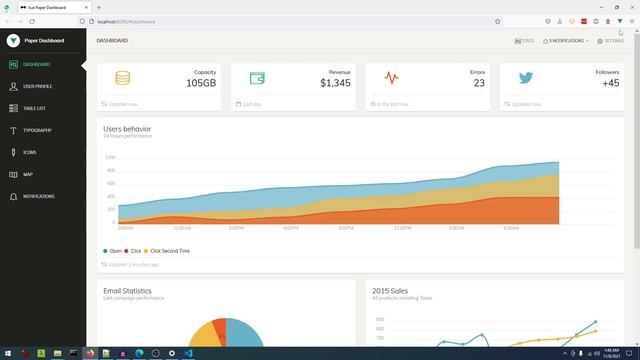Click the Dashboard navbar title
Viewport: 640px width, 360px height.
click(x=112, y=40)
